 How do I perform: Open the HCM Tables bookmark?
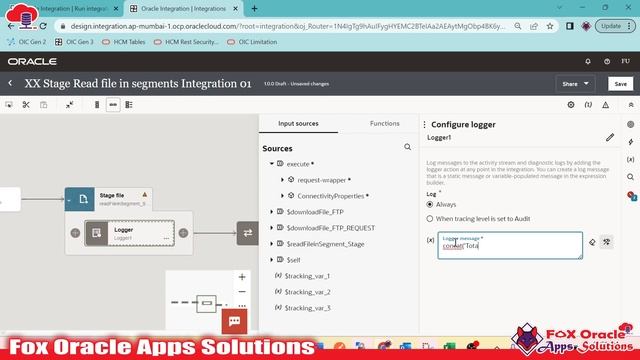click(x=124, y=42)
